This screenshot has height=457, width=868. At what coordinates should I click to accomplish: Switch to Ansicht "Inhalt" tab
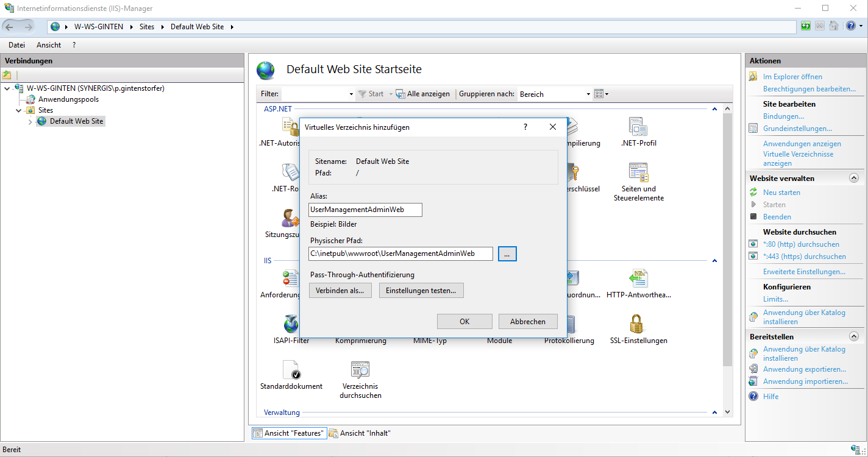pos(360,433)
